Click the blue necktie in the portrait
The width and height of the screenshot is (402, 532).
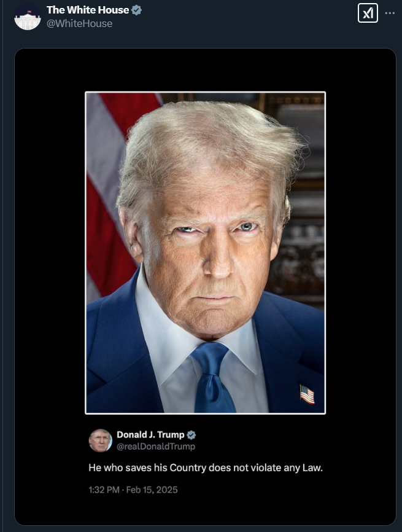(x=213, y=377)
